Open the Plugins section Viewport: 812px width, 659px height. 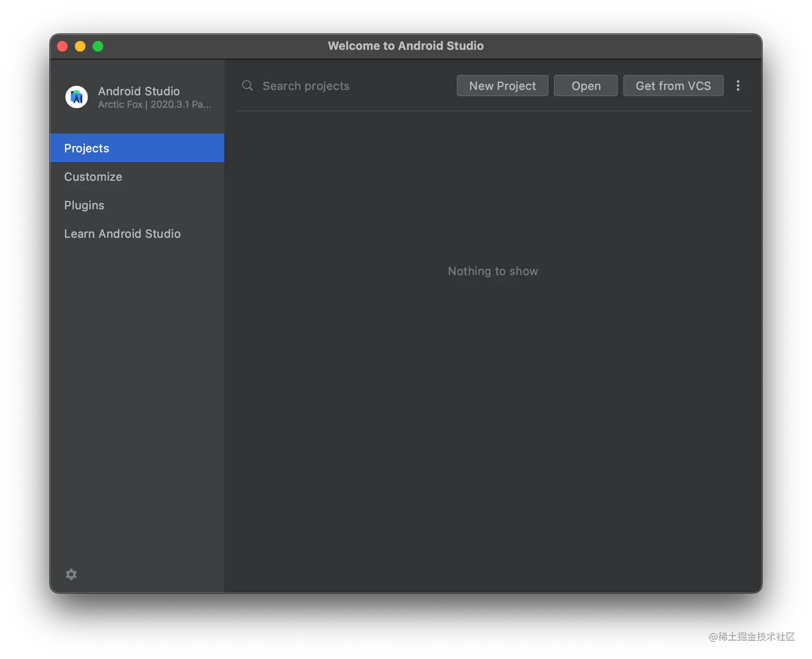coord(84,205)
